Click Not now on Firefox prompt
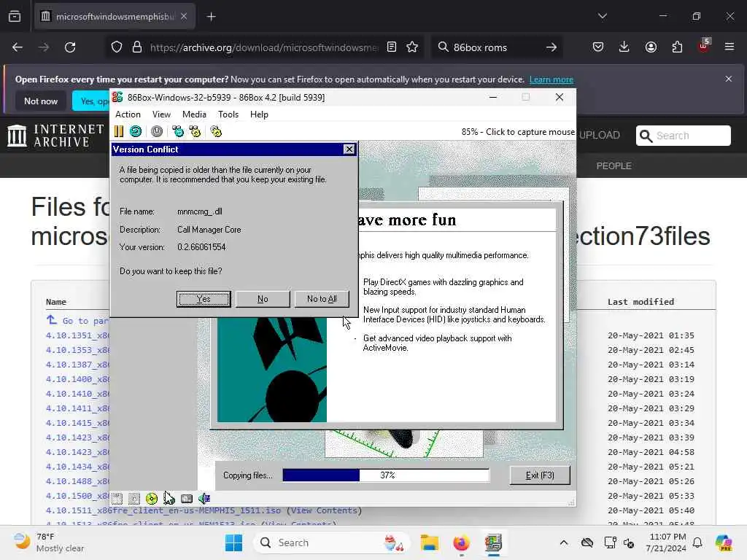Image resolution: width=747 pixels, height=560 pixels. point(41,101)
